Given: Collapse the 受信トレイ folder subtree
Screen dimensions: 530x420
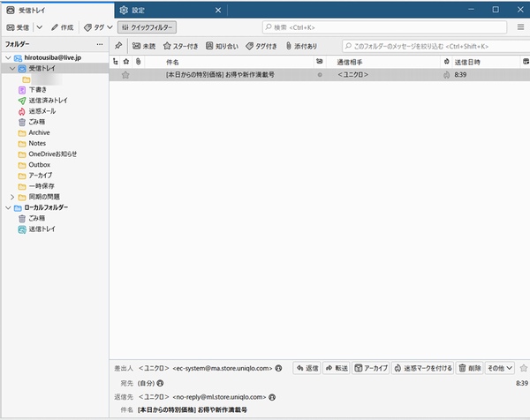Looking at the screenshot, I should (13, 69).
